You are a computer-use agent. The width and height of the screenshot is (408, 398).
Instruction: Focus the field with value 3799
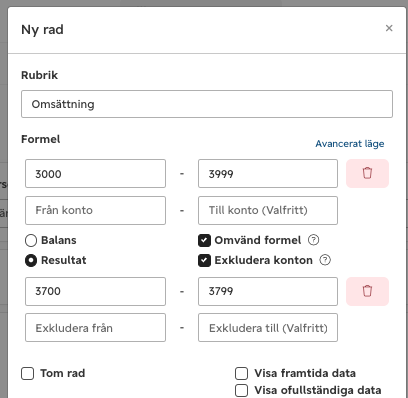tap(268, 291)
